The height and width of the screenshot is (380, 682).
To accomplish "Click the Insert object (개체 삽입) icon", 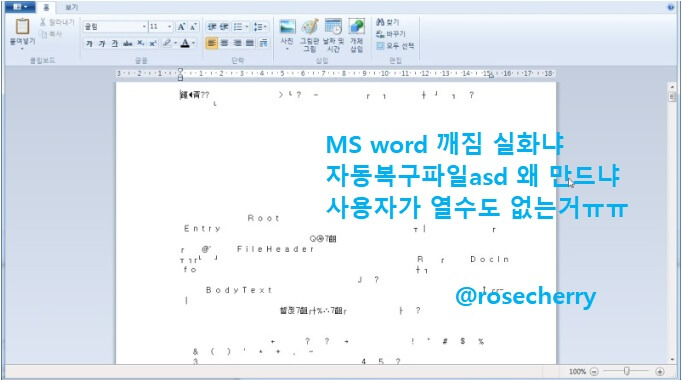I will [357, 27].
